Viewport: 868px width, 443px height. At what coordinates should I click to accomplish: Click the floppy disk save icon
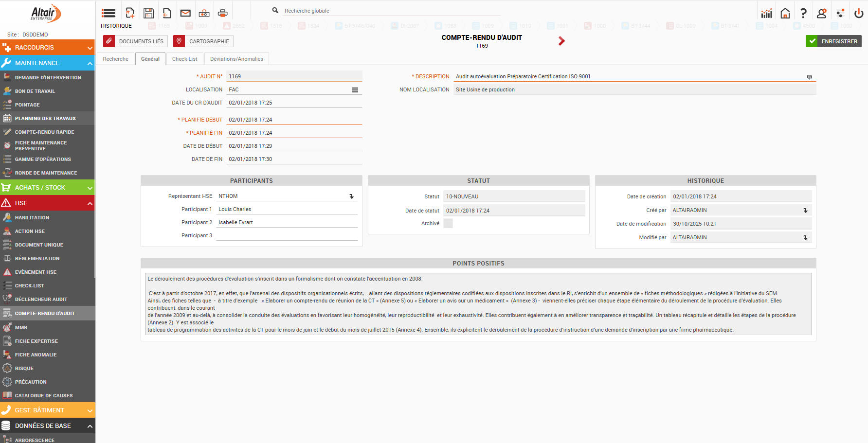[149, 13]
